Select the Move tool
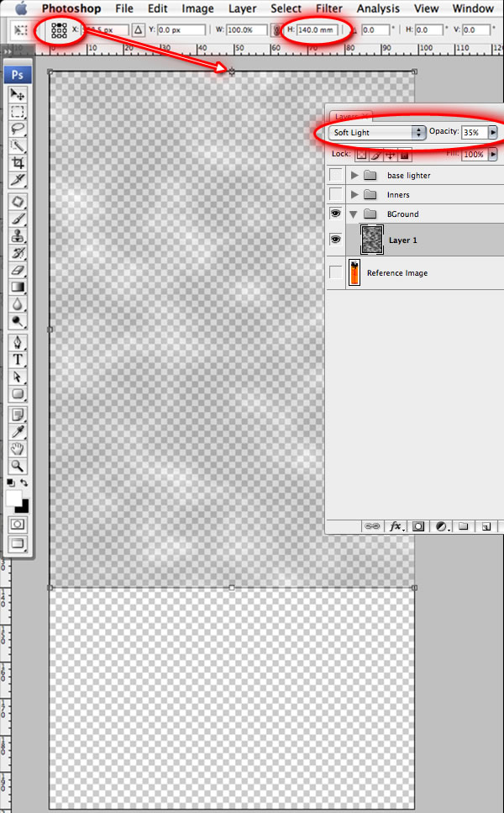 pyautogui.click(x=17, y=95)
